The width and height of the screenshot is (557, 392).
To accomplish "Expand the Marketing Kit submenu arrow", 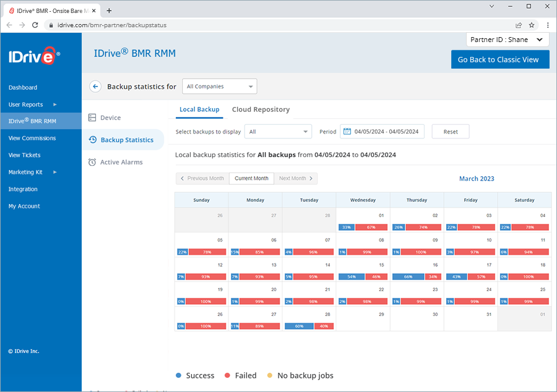I will [x=54, y=173].
